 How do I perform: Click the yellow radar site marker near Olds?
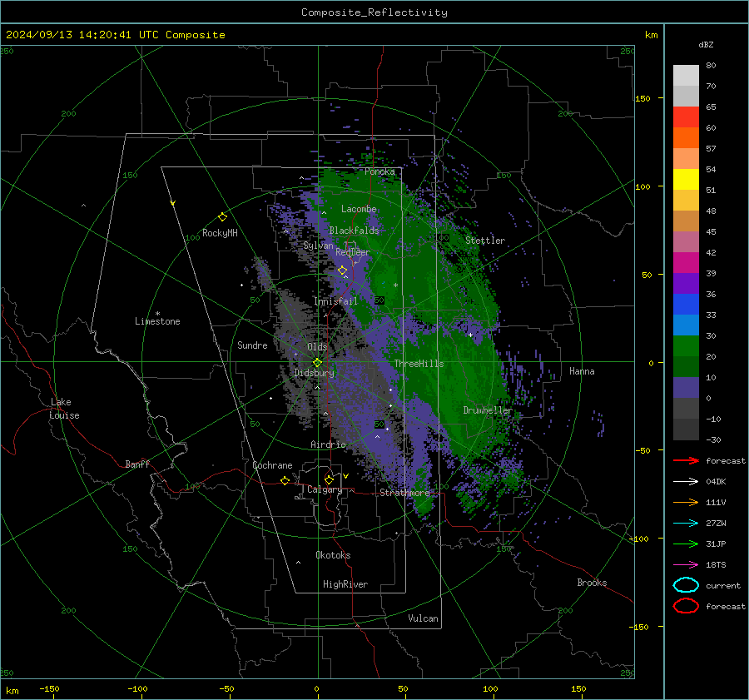[x=317, y=363]
